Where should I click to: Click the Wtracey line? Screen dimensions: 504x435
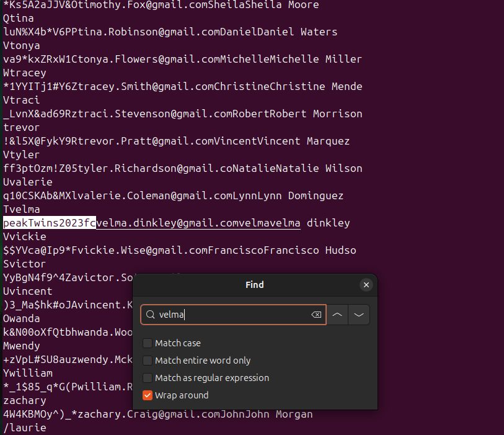pos(25,73)
